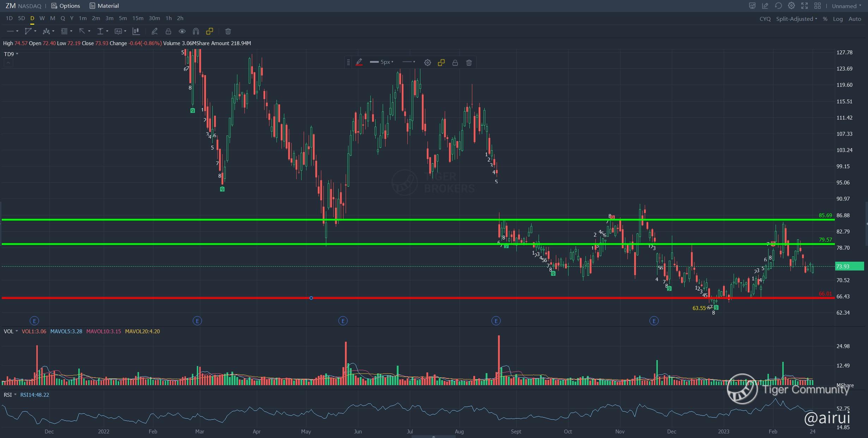Screen dimensions: 868x438
Task: Open line settings gear in floating toolbar
Action: click(427, 62)
